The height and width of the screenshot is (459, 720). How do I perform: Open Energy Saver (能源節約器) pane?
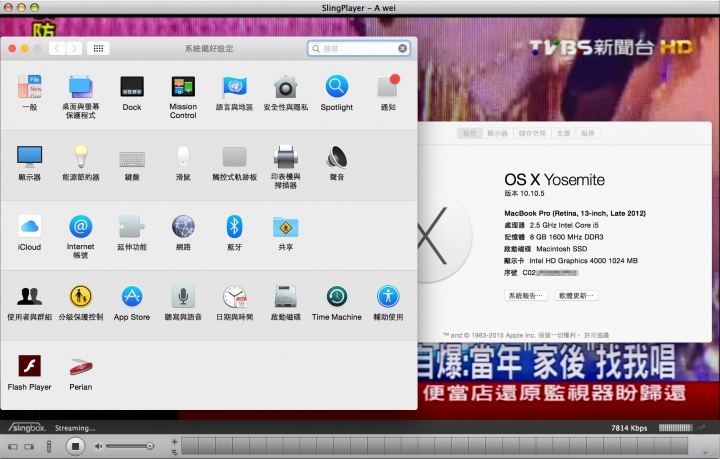[x=81, y=162]
